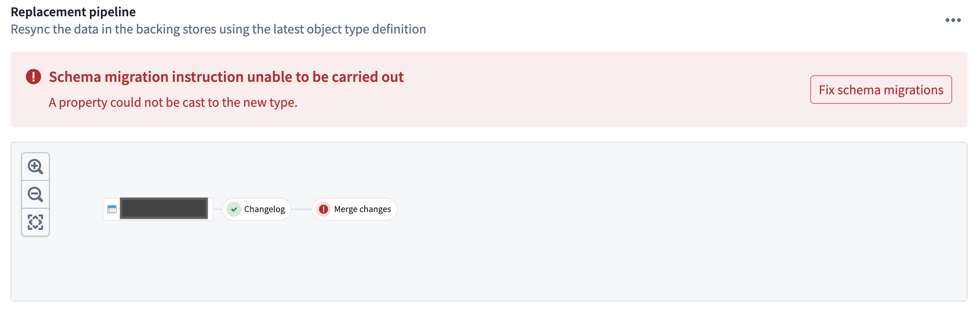
Task: Zoom in on the pipeline graph
Action: tap(35, 167)
